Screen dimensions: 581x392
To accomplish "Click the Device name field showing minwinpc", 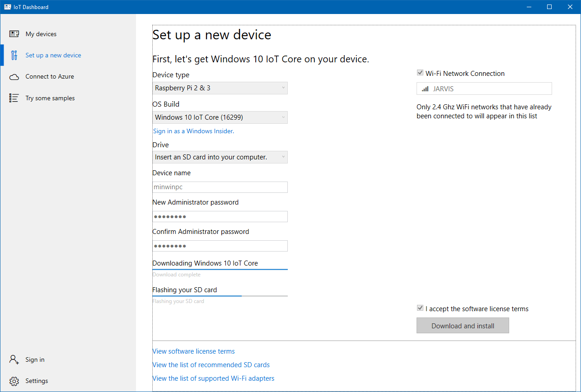I will tap(220, 187).
